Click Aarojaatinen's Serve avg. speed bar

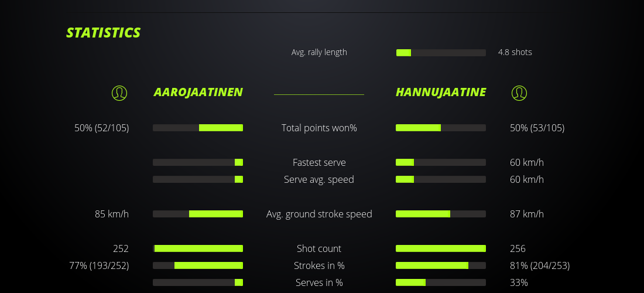click(x=198, y=179)
